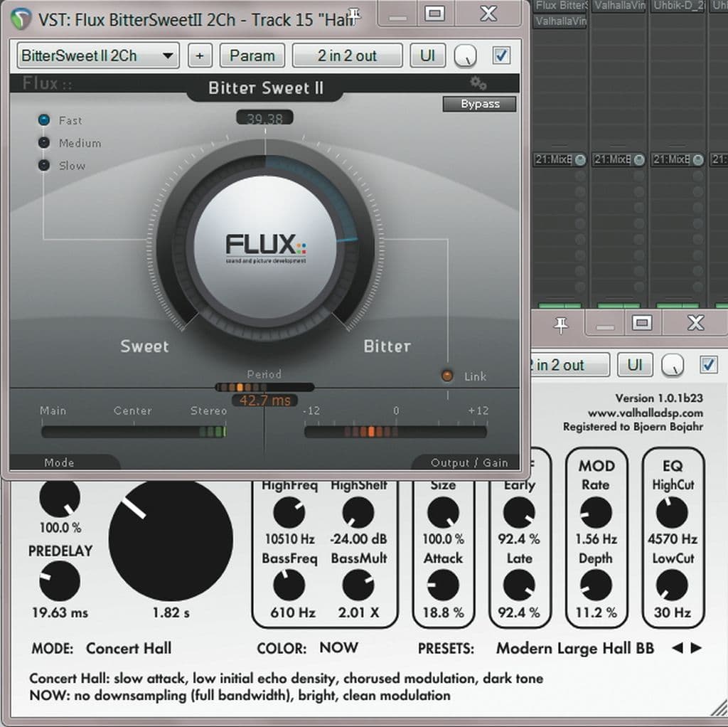
Task: Click the plus preset button
Action: 200,55
